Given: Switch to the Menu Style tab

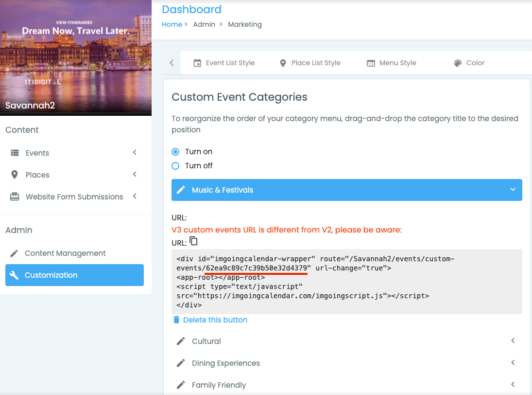Looking at the screenshot, I should [x=392, y=63].
